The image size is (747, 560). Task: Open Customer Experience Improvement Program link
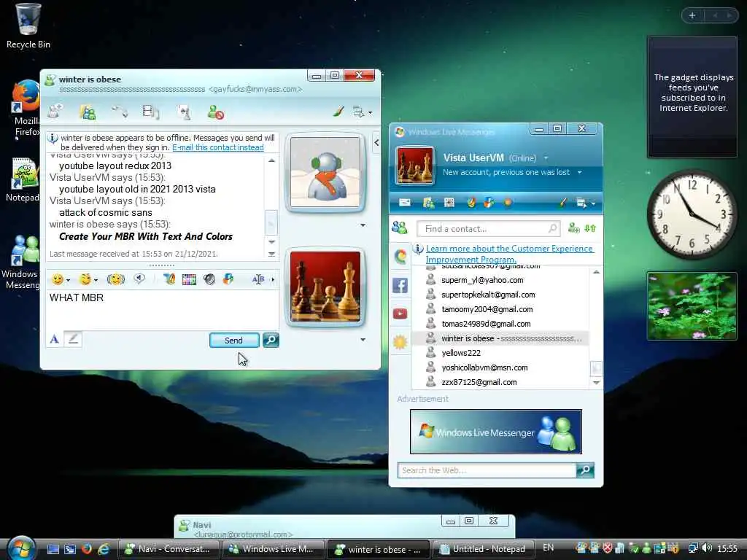pos(510,254)
